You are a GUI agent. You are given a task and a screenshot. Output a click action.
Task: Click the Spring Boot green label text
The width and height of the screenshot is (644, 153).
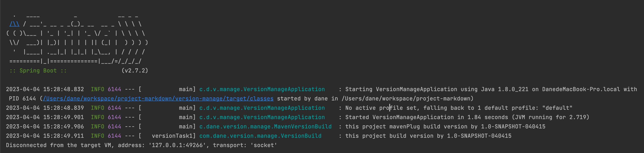coord(38,71)
